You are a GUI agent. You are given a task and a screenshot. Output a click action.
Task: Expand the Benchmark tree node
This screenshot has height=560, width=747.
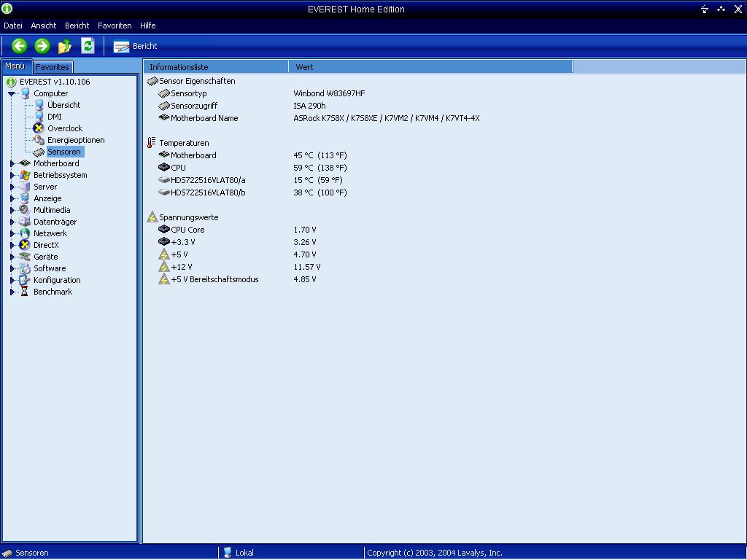(x=12, y=292)
